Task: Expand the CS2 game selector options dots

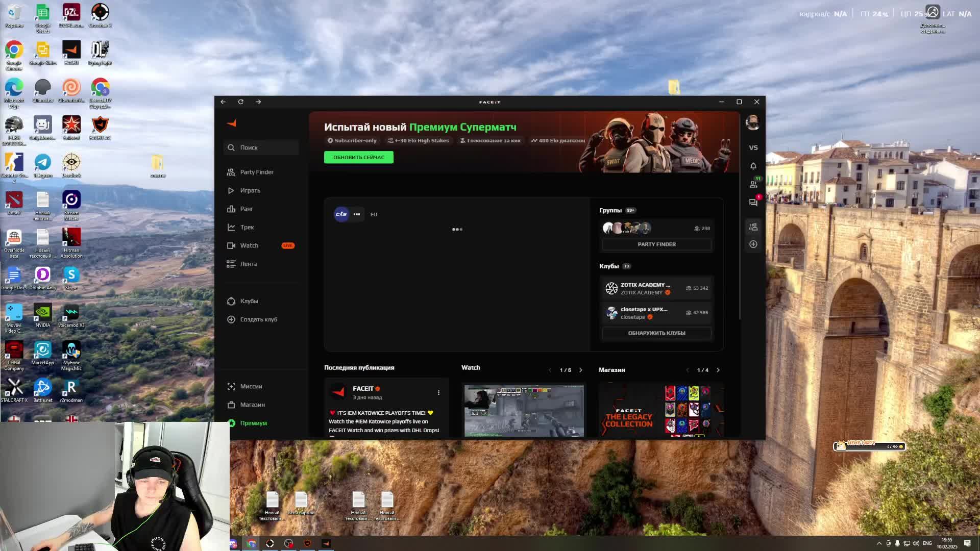Action: (x=357, y=214)
